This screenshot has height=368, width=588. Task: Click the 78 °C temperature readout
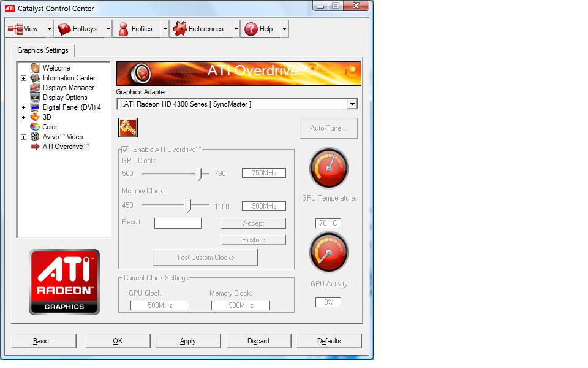328,223
